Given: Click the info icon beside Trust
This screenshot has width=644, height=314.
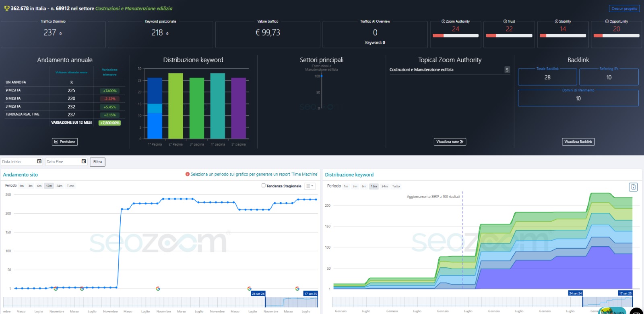Looking at the screenshot, I should (x=505, y=21).
